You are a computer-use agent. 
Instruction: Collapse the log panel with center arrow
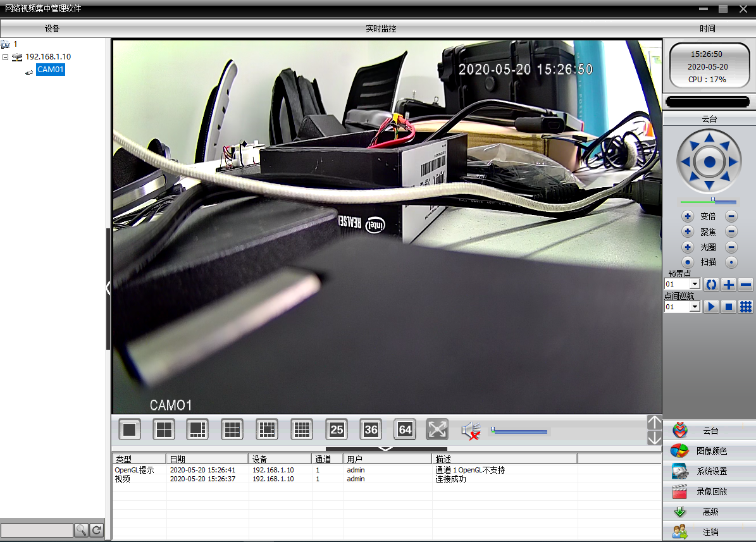click(386, 449)
